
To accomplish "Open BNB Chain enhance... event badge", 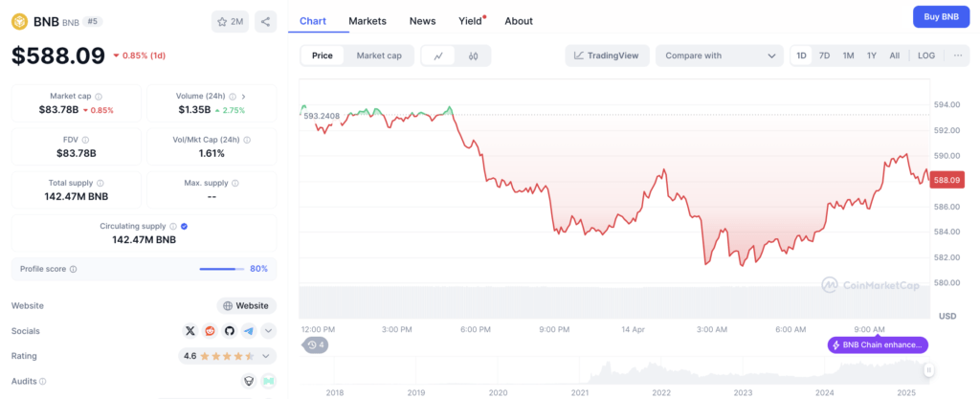I will [x=879, y=344].
